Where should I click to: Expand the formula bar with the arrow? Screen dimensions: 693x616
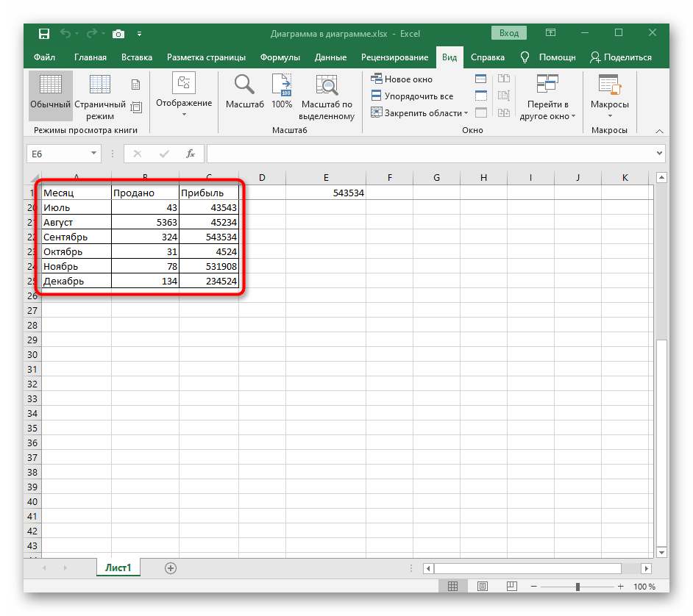[659, 153]
